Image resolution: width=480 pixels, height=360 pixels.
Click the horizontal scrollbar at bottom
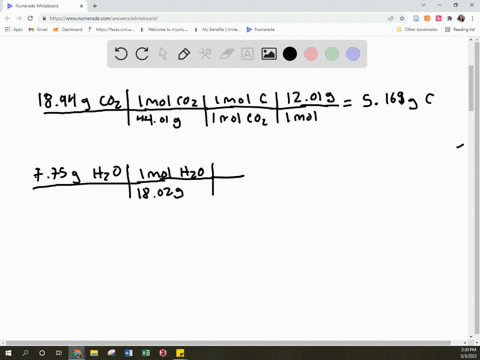[x=228, y=343]
